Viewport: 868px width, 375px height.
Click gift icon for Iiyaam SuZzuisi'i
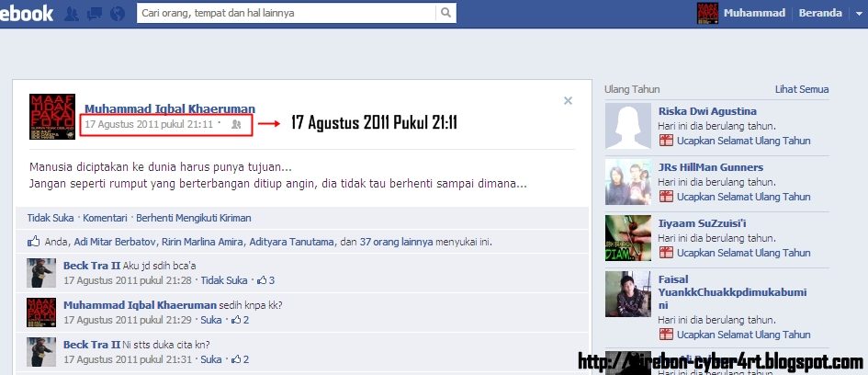pos(666,253)
